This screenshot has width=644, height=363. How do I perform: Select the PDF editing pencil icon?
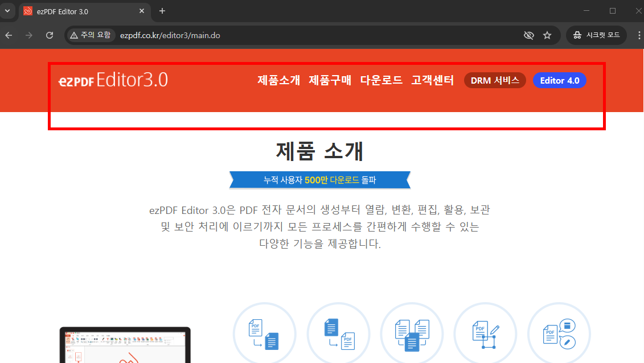tap(485, 333)
